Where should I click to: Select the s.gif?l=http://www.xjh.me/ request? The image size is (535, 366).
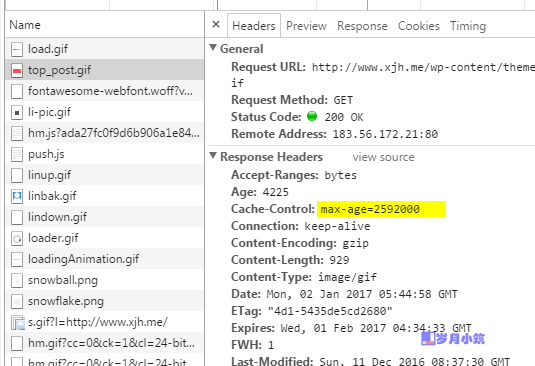105,322
